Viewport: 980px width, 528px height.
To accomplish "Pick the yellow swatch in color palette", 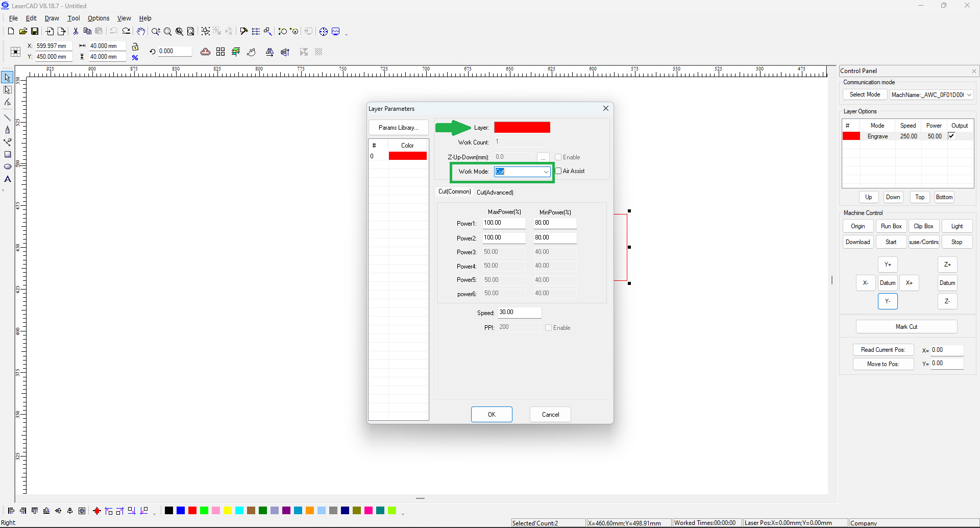I will [x=228, y=511].
